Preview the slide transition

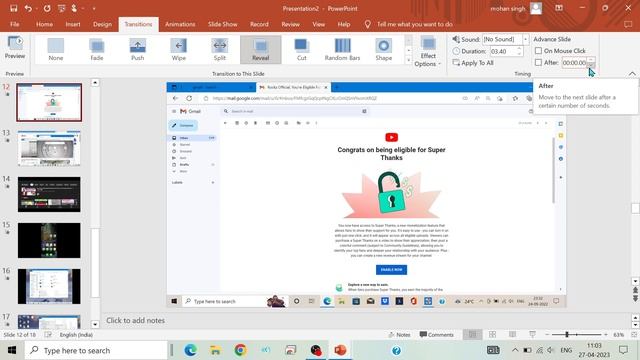pos(15,48)
